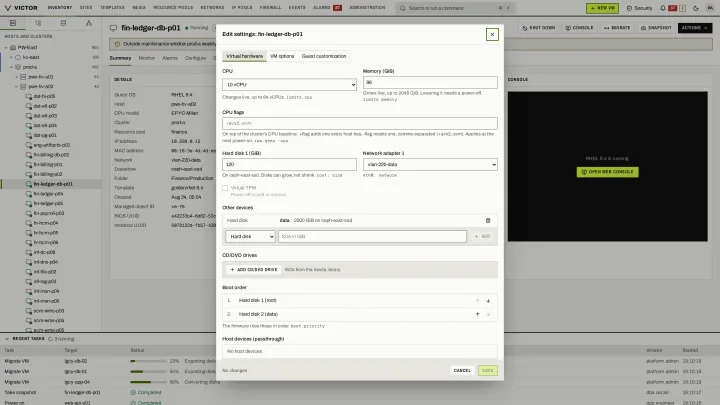Viewport: 720px width, 405px height.
Task: Click the New VM button
Action: (602, 8)
